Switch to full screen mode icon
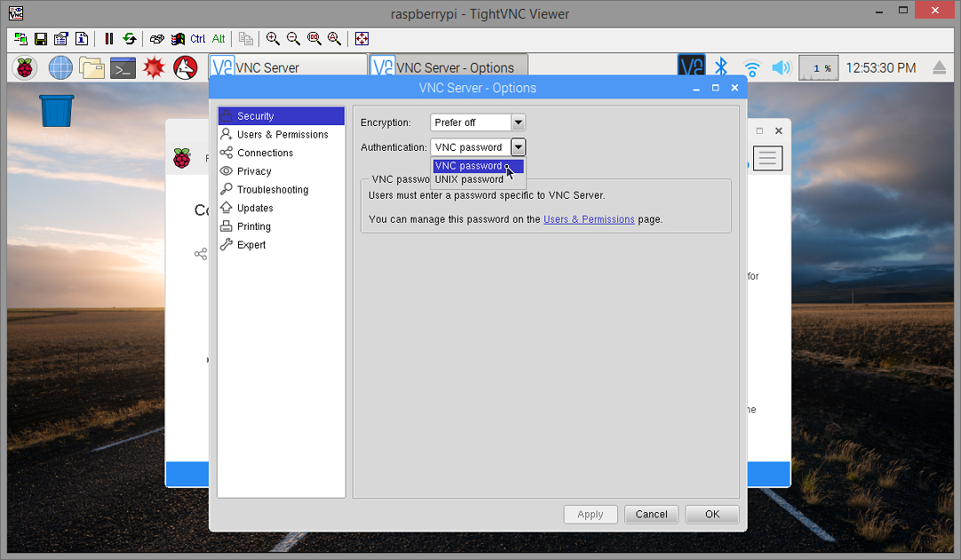Image resolution: width=961 pixels, height=560 pixels. [x=361, y=38]
